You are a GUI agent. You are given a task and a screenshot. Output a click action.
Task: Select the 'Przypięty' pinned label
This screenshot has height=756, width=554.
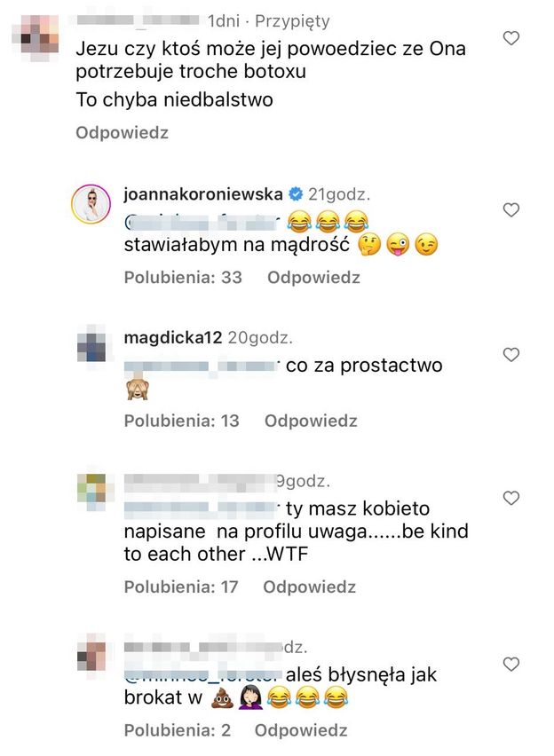[293, 19]
